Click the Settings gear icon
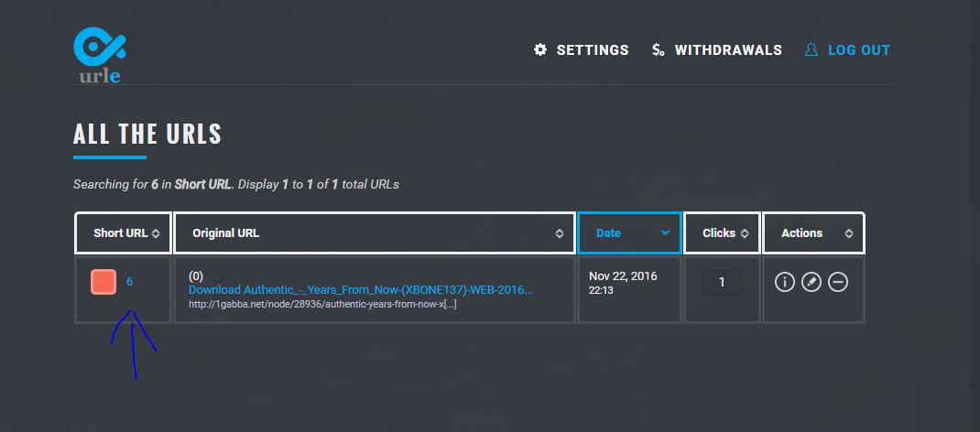This screenshot has height=432, width=980. (x=540, y=50)
